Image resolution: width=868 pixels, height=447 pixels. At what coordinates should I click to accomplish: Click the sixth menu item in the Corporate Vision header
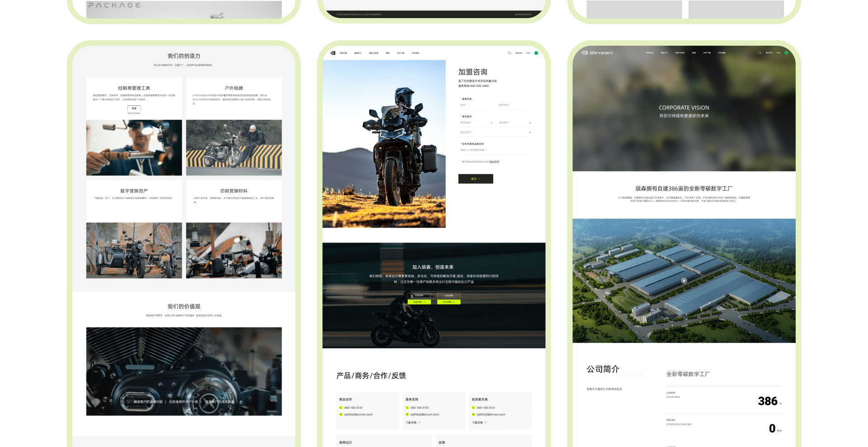pyautogui.click(x=722, y=52)
